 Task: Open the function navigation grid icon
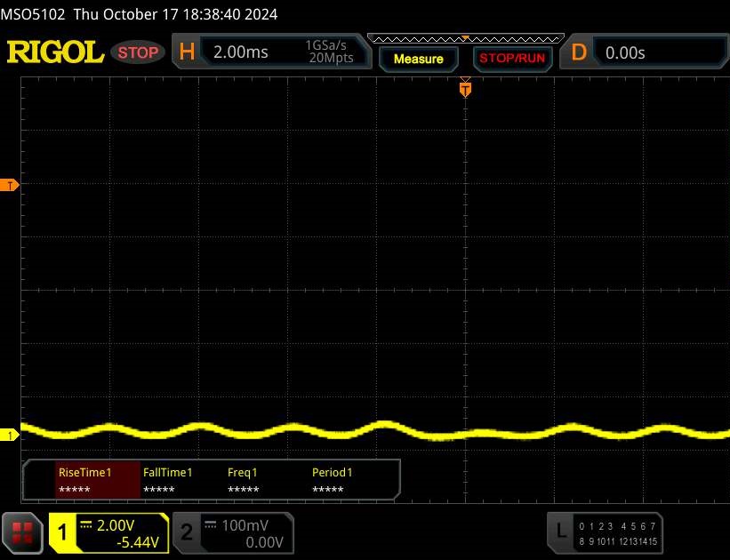(x=24, y=532)
